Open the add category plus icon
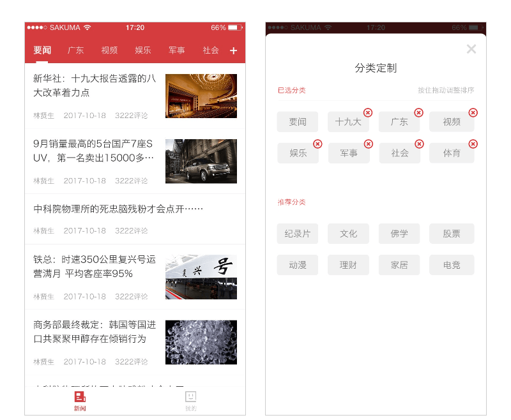Screen dimensions: 511x420 pos(233,50)
